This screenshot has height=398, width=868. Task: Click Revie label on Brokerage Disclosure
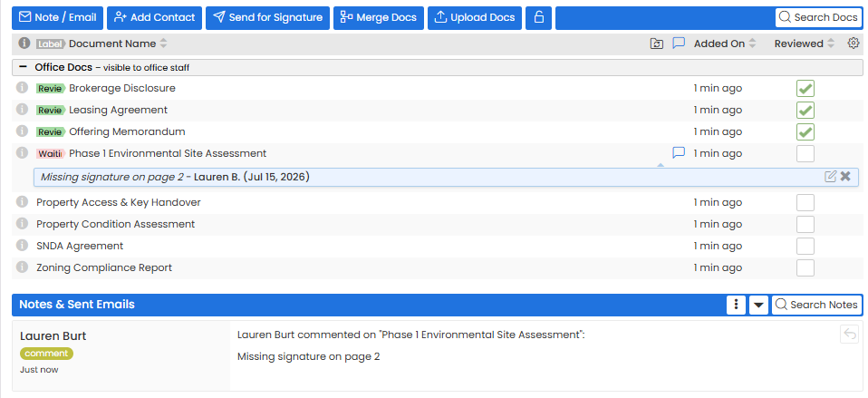point(51,89)
